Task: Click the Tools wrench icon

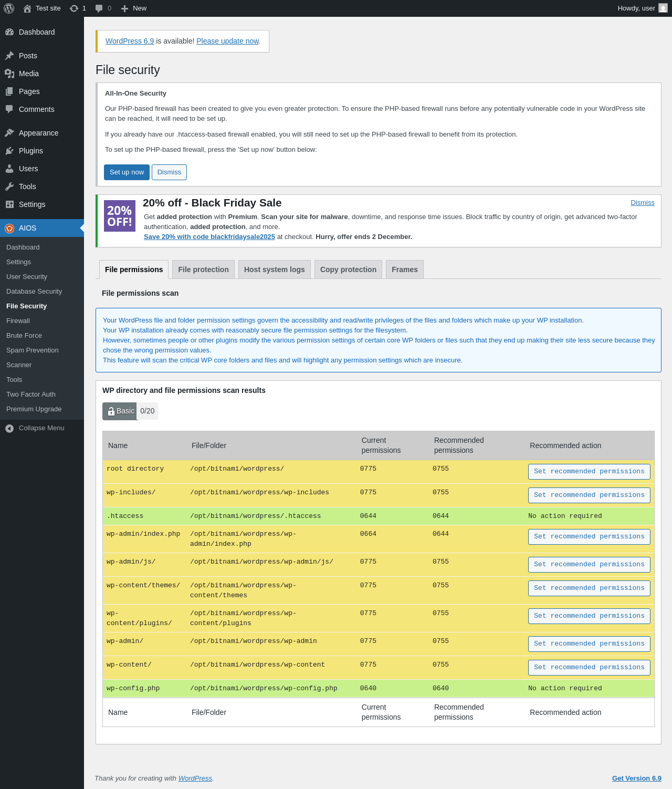Action: pyautogui.click(x=9, y=186)
